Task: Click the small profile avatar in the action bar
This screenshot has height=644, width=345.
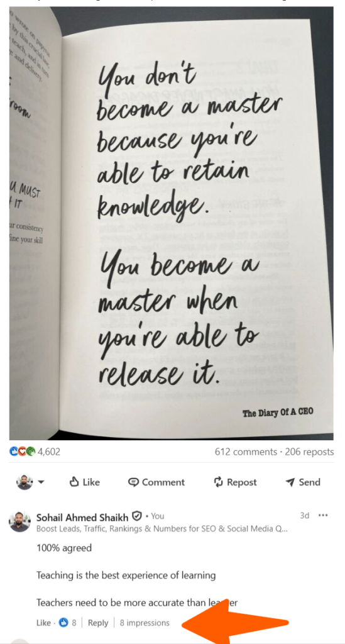Action: (x=25, y=482)
